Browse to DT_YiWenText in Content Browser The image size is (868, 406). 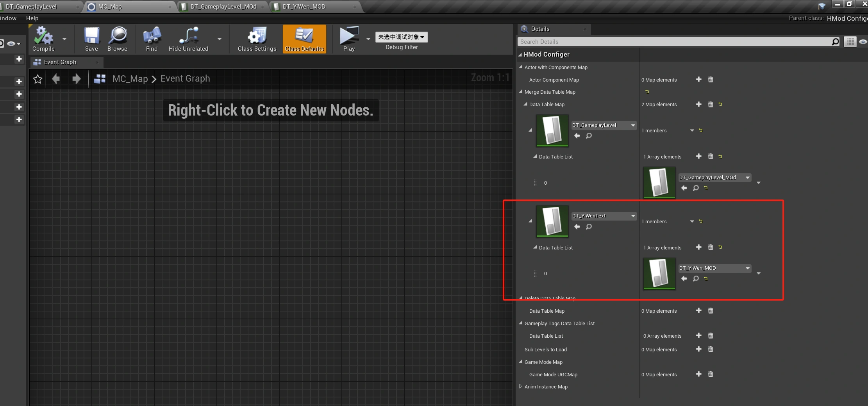coord(589,227)
